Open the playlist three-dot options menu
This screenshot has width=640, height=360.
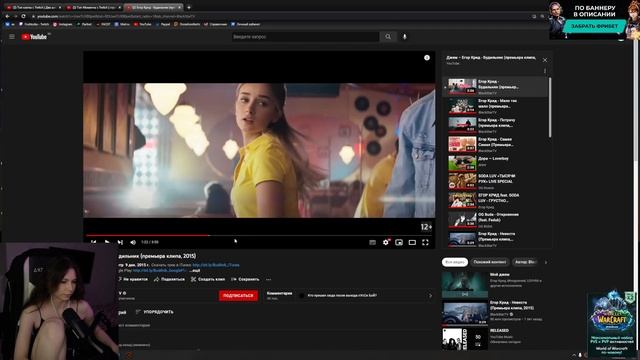[545, 71]
